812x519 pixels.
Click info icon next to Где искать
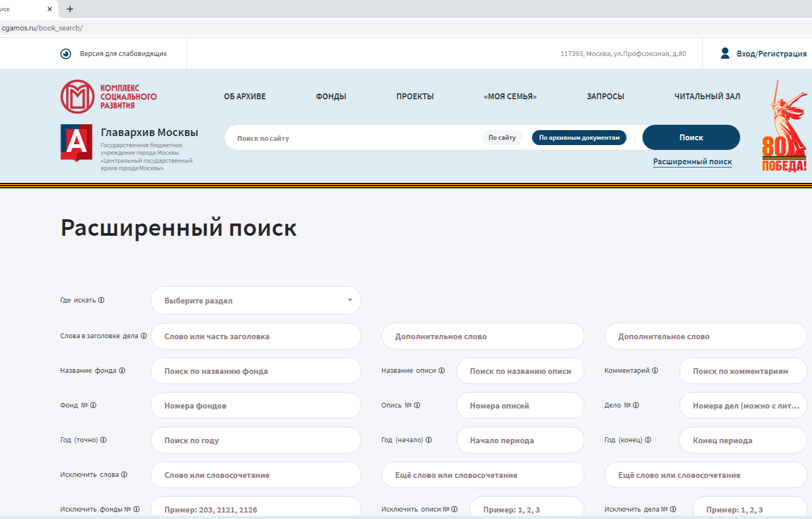(101, 300)
